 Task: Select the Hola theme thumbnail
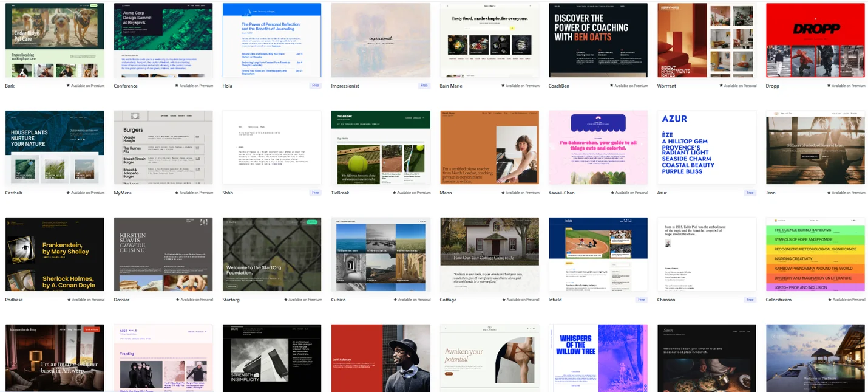pos(272,40)
